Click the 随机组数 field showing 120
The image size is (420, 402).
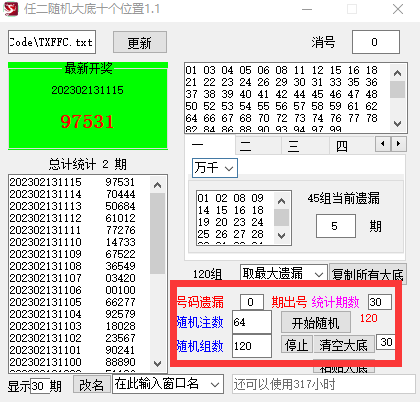pos(252,346)
